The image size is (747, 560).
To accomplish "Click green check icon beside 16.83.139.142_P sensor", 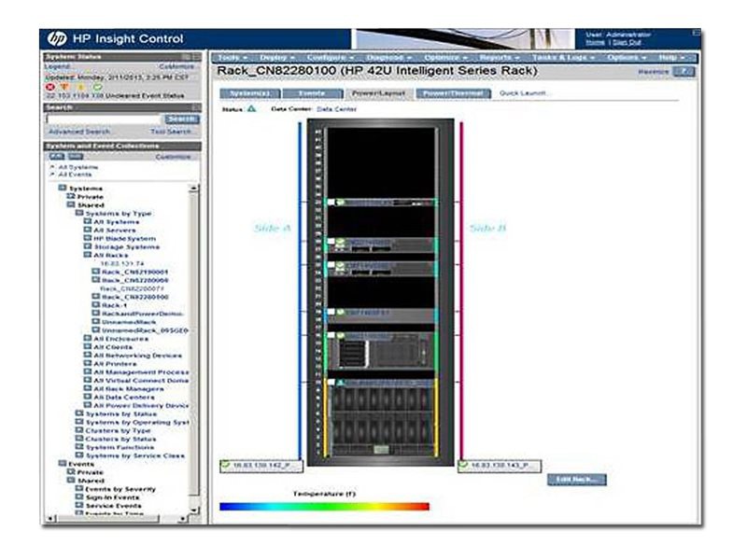I will point(223,462).
